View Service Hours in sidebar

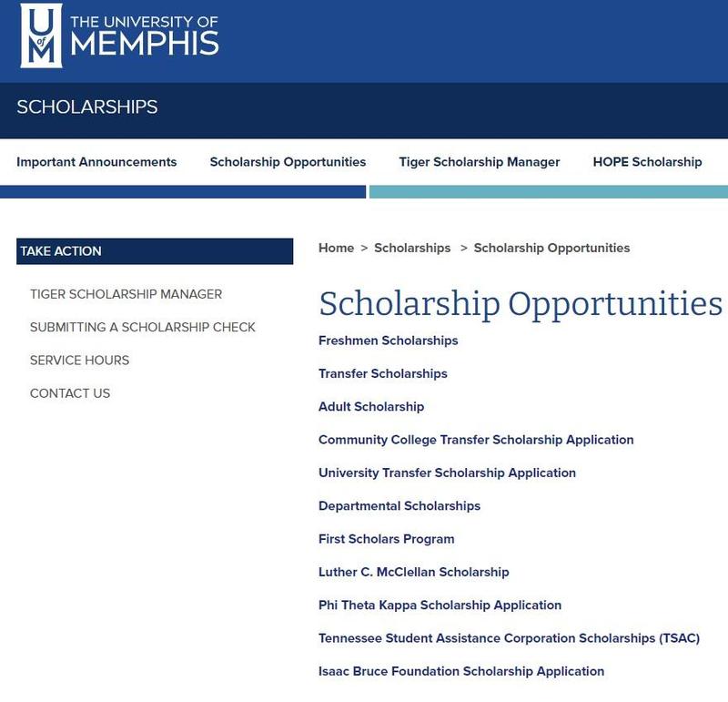point(79,361)
